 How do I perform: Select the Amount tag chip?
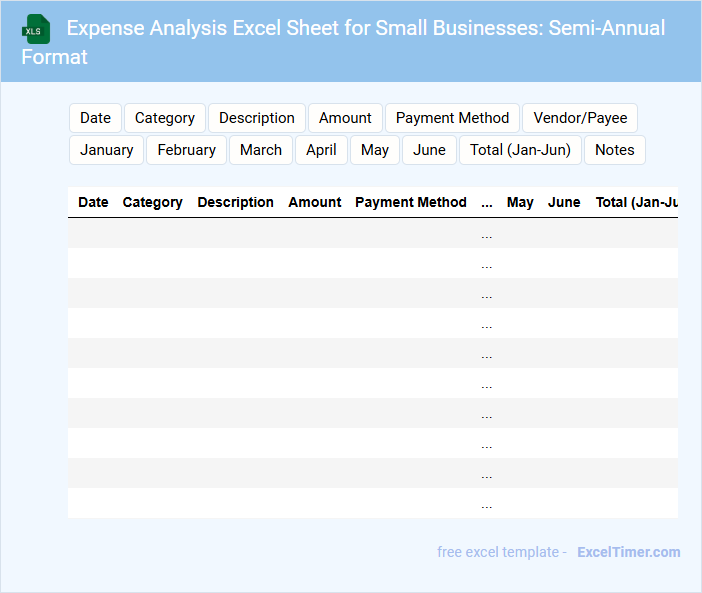pyautogui.click(x=345, y=118)
